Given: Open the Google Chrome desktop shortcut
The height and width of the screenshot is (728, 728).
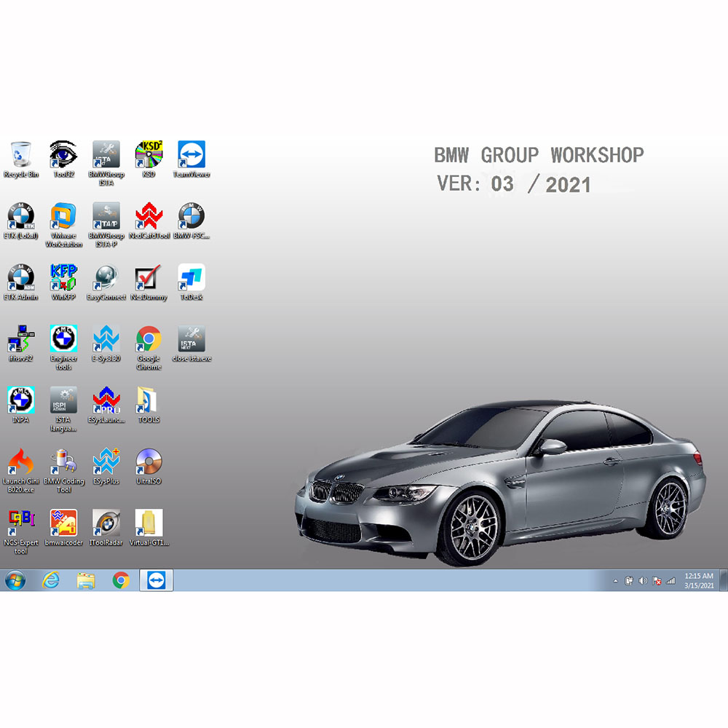Looking at the screenshot, I should (149, 347).
